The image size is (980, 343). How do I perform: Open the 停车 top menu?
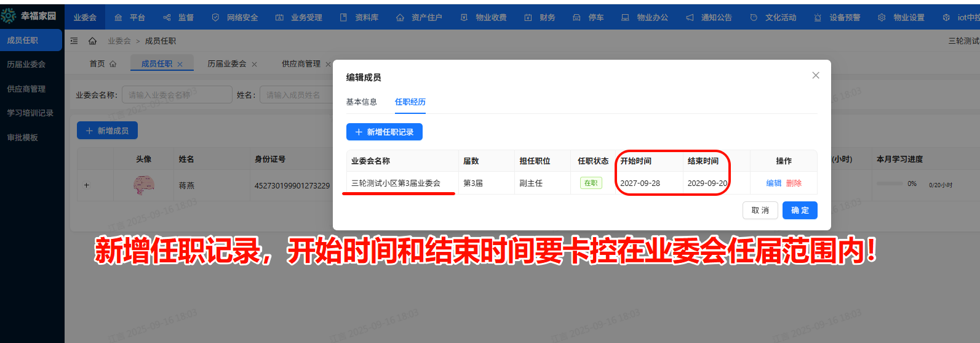[x=588, y=17]
